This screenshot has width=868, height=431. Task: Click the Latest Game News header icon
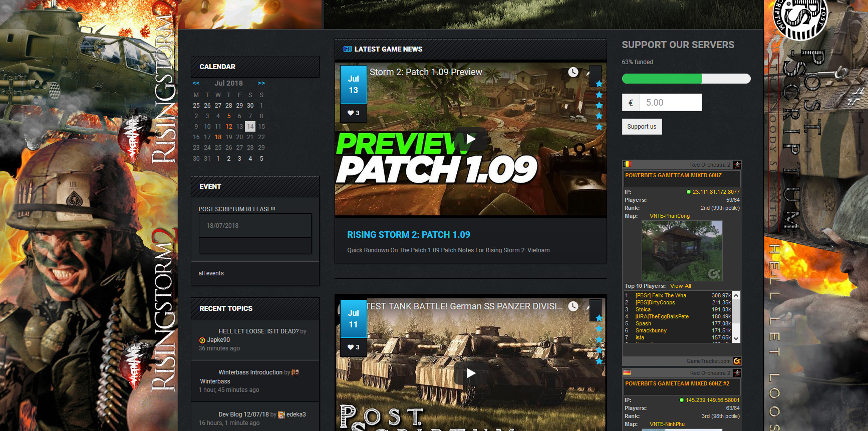pos(348,49)
